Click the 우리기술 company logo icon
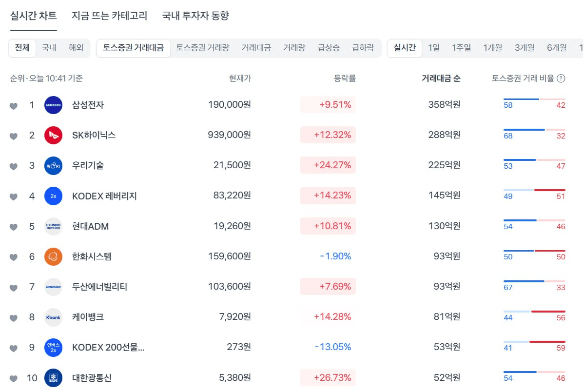Screen dimensions: 583x392 pos(53,165)
